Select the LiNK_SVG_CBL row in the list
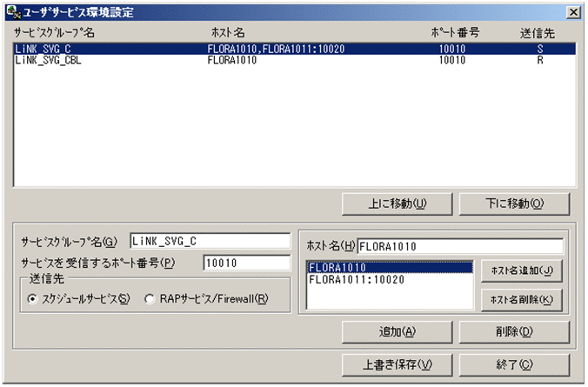Viewport: 588px width, 387px height. (x=295, y=60)
